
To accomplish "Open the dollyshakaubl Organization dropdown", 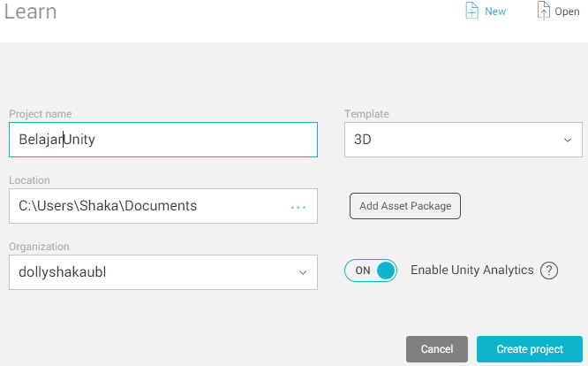I will point(163,272).
